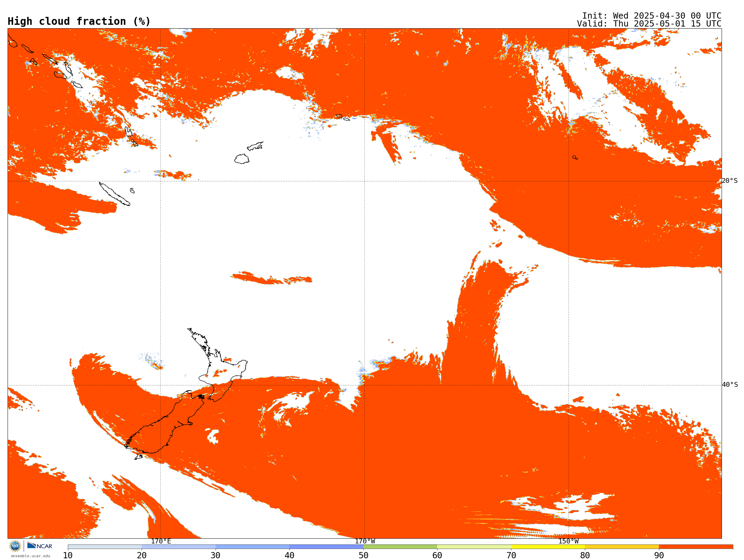The image size is (744, 560).
Task: Click the 20°S latitude label
Action: tap(730, 181)
